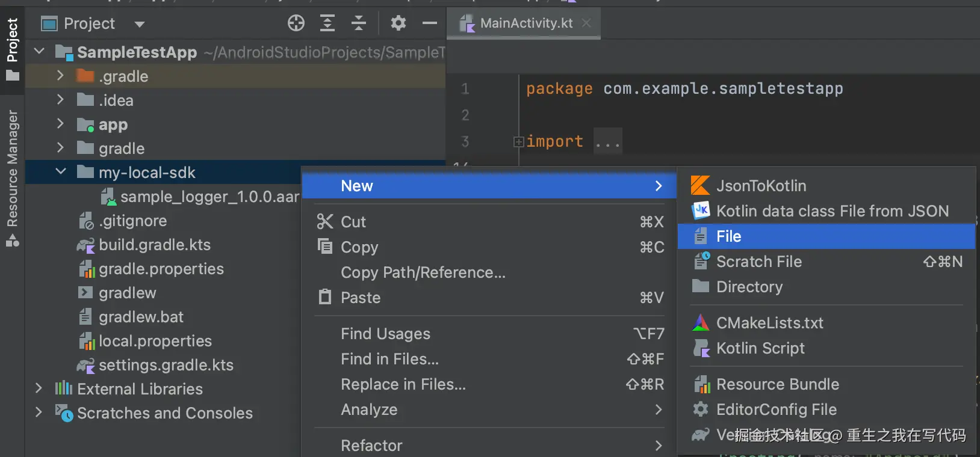Choose File from the New submenu
The width and height of the screenshot is (980, 457).
point(728,236)
